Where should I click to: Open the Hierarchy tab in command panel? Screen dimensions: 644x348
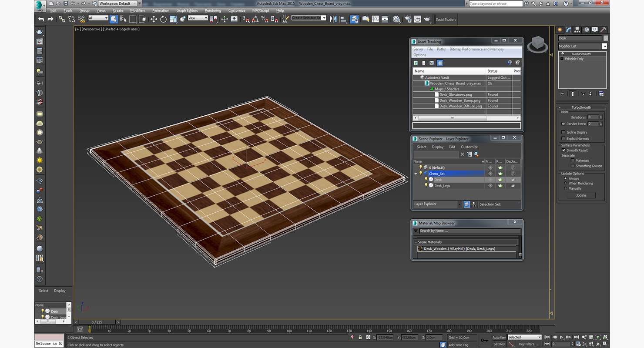coord(577,30)
